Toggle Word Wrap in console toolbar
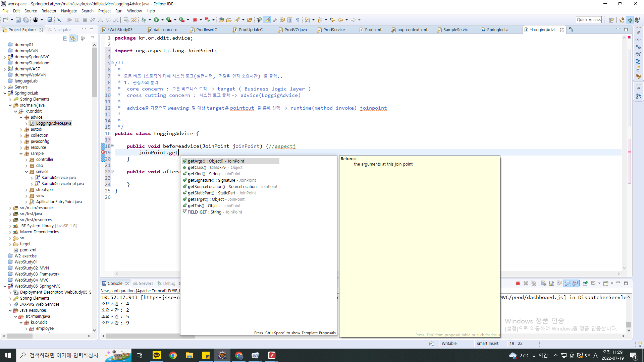This screenshot has width=644, height=362. [x=559, y=284]
